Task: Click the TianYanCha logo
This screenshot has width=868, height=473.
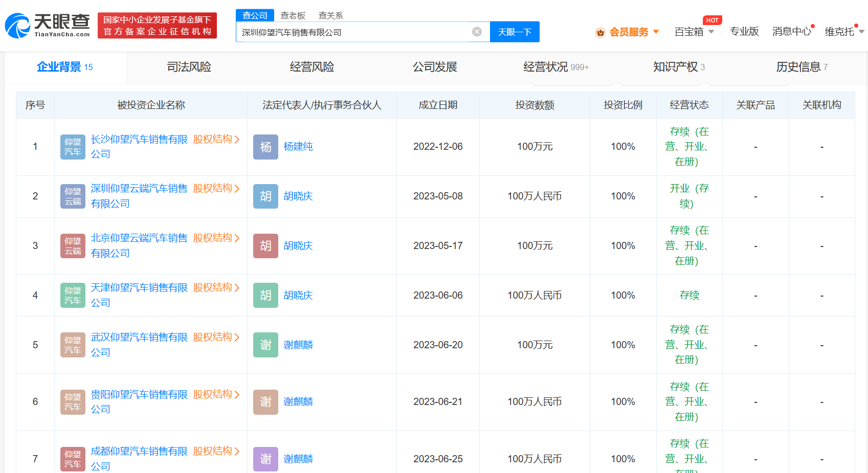Action: pyautogui.click(x=48, y=26)
